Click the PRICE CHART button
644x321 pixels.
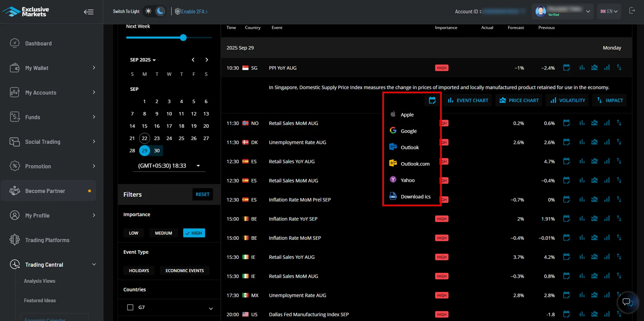pyautogui.click(x=519, y=100)
